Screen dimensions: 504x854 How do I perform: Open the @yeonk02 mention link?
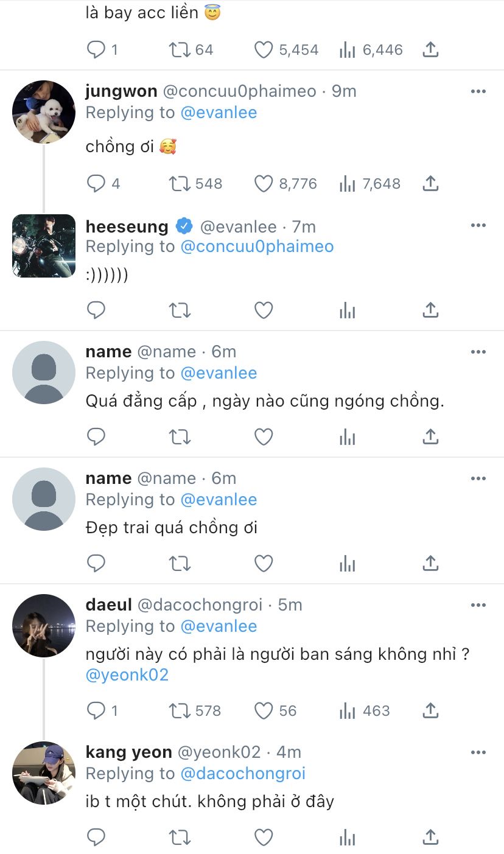[x=127, y=674]
